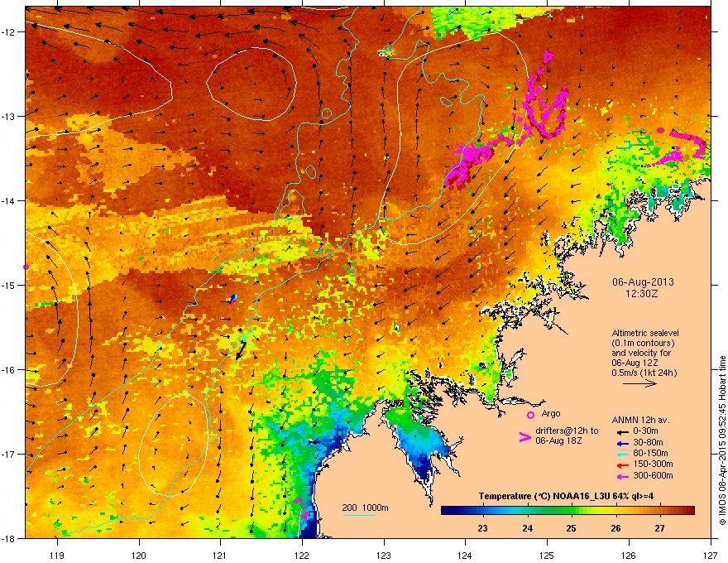The height and width of the screenshot is (563, 728).
Task: Click latitude axis label -14
Action: coord(8,200)
